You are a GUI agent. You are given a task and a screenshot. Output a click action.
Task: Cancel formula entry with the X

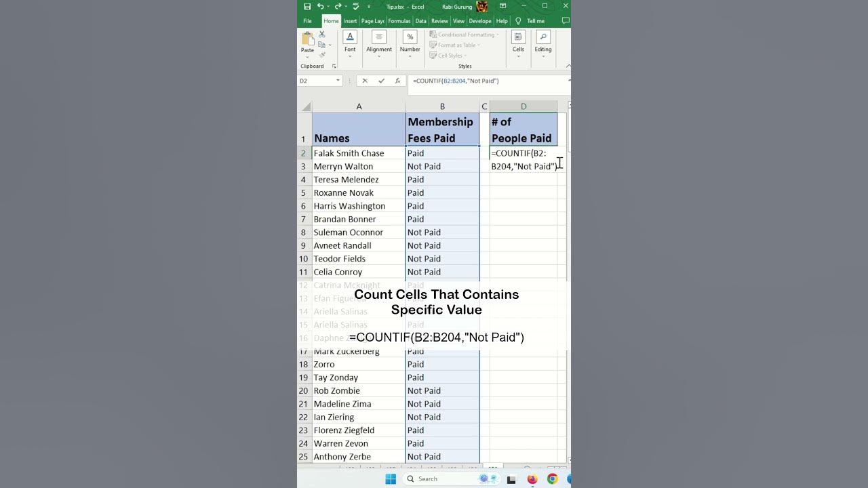point(365,81)
